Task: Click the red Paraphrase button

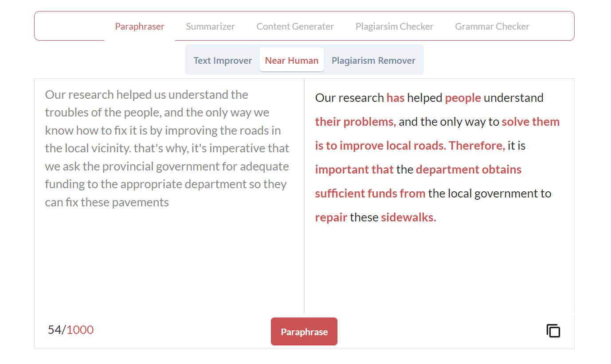Action: coord(304,331)
